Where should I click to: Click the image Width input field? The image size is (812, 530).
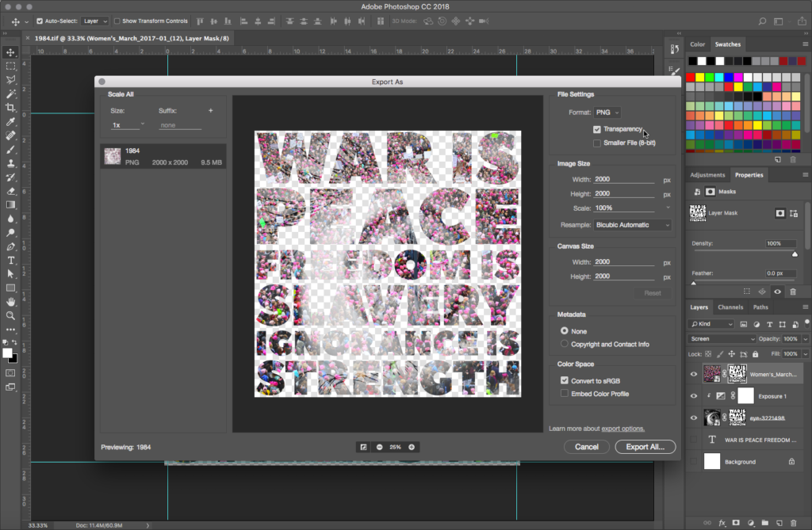point(624,179)
